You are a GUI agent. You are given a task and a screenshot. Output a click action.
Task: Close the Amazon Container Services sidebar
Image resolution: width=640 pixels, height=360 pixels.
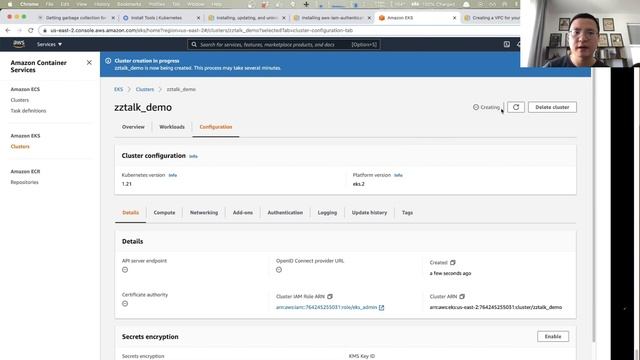(89, 62)
